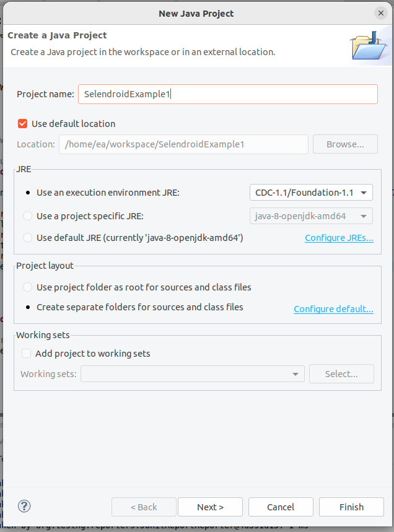This screenshot has height=532, width=394.
Task: Select Use an execution environment JRE
Action: (x=27, y=193)
